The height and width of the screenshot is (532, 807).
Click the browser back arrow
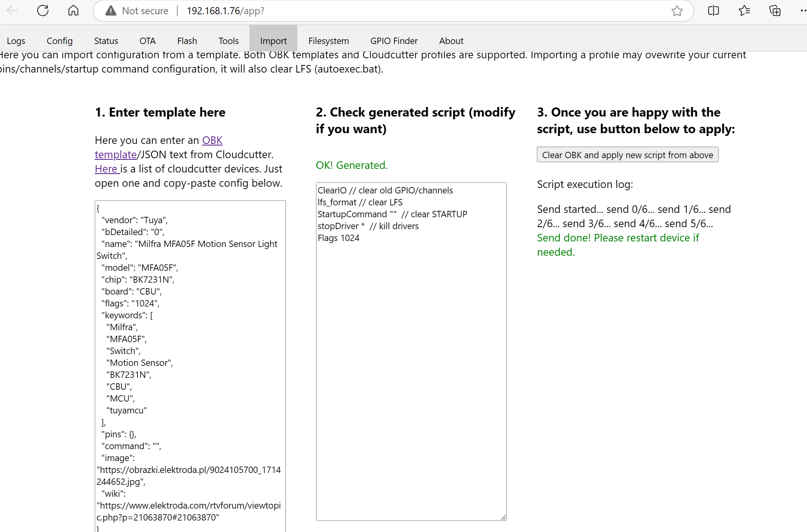point(12,11)
